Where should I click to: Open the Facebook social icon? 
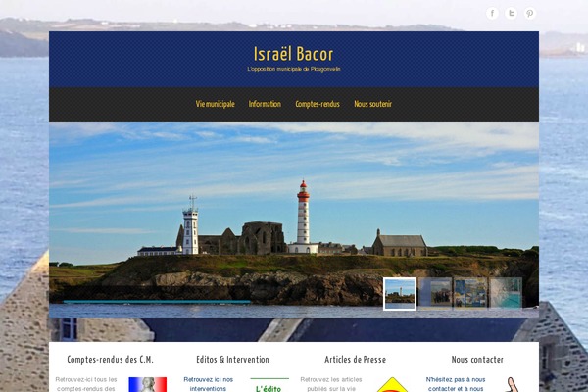click(x=492, y=14)
